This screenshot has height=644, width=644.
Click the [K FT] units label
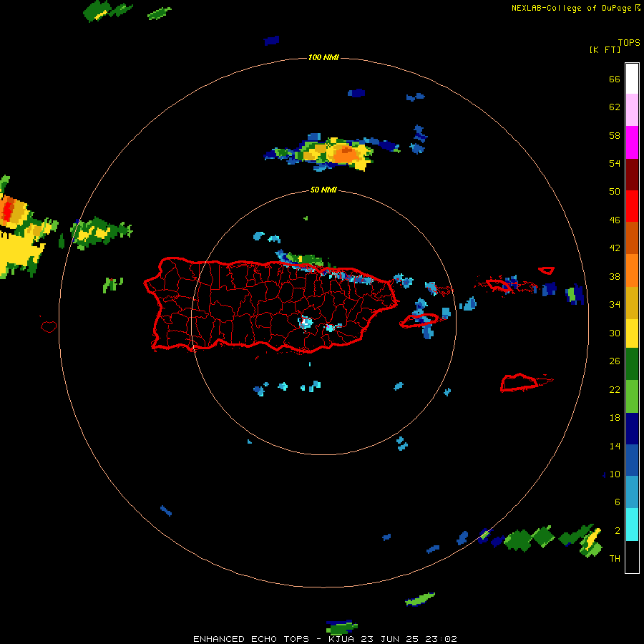click(x=605, y=50)
